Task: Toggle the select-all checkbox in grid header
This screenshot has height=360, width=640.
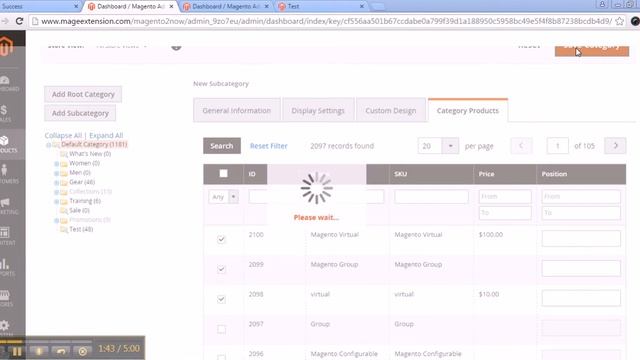Action: coord(223,173)
